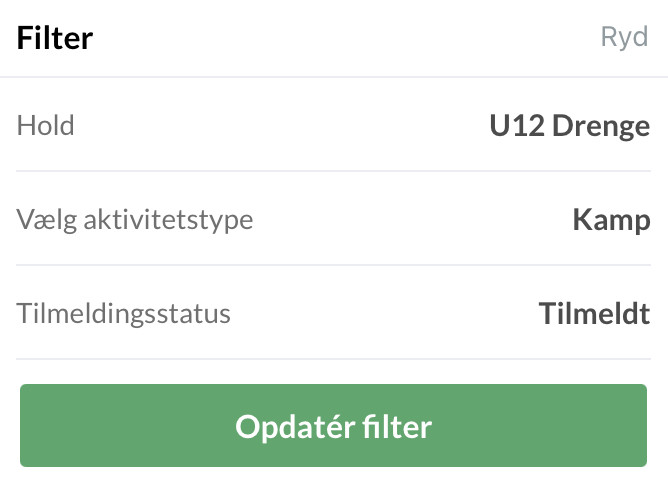Click the Hold label text
668x485 pixels.
(x=46, y=126)
